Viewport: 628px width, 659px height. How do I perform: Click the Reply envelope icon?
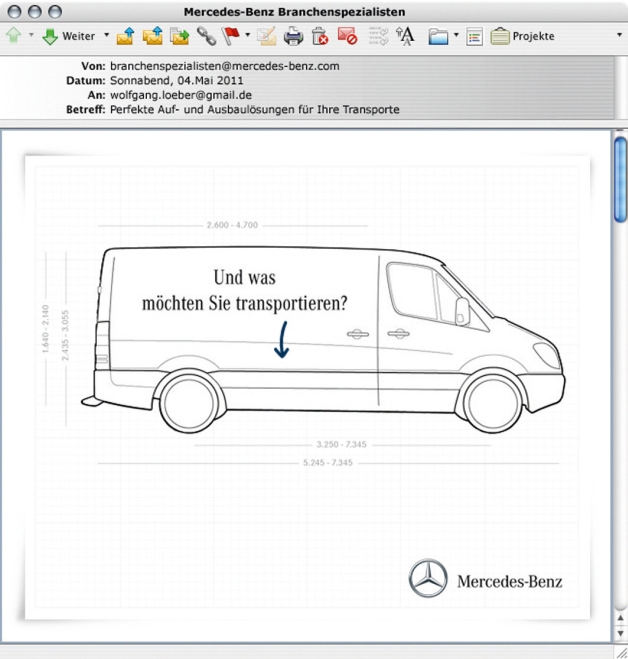125,36
